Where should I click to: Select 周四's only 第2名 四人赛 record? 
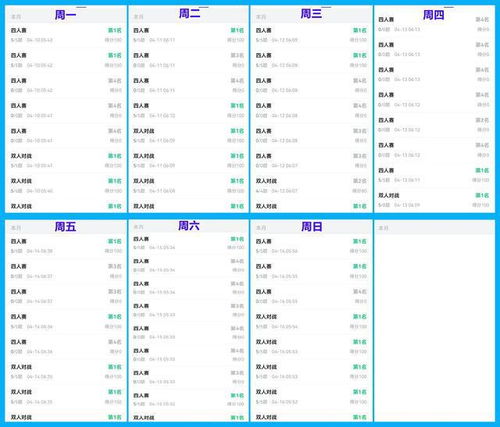click(x=434, y=124)
